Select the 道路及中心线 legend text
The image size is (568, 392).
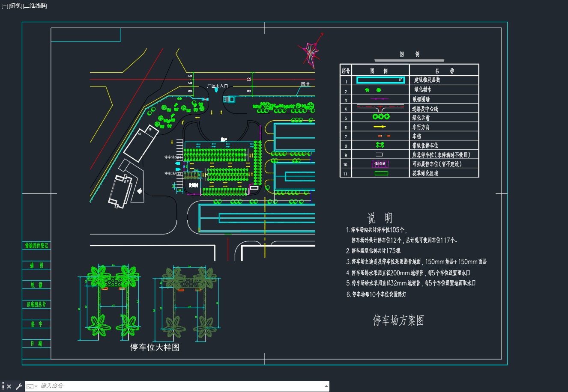pyautogui.click(x=425, y=109)
